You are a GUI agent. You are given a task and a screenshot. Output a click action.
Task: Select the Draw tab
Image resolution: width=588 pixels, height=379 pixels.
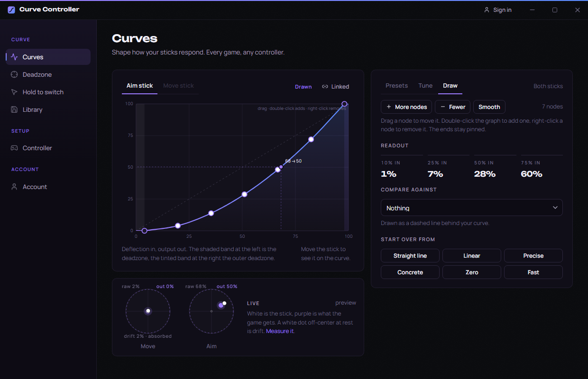pos(450,86)
